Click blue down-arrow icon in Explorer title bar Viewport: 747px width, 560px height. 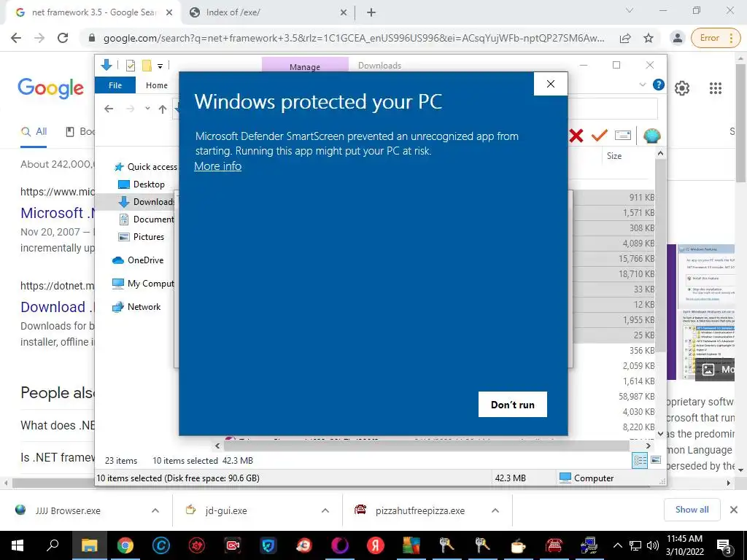(x=107, y=65)
